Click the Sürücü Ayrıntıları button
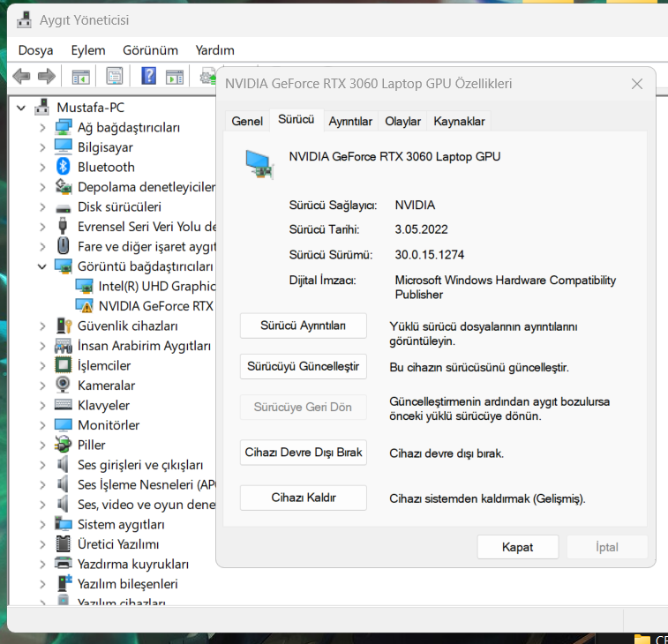Image resolution: width=668 pixels, height=644 pixels. 304,326
